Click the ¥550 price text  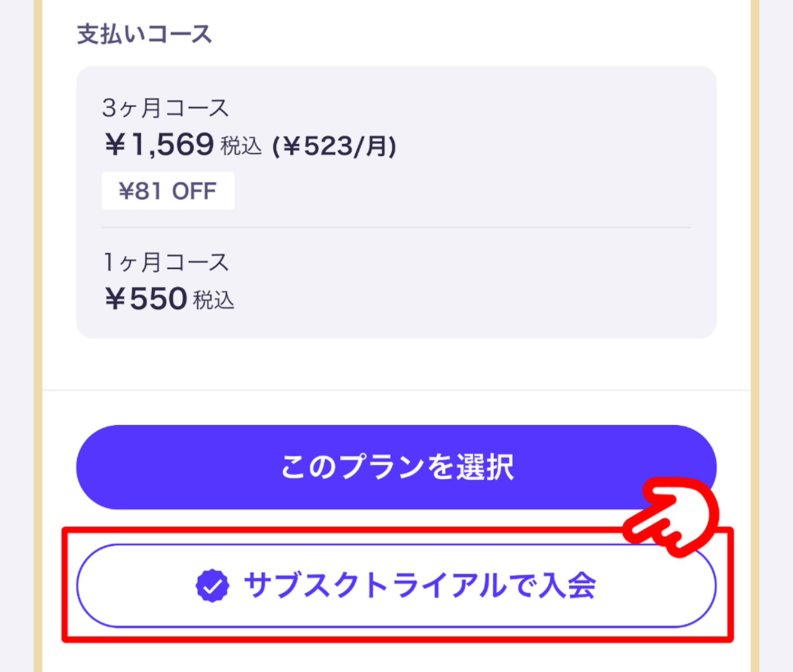coord(146,299)
